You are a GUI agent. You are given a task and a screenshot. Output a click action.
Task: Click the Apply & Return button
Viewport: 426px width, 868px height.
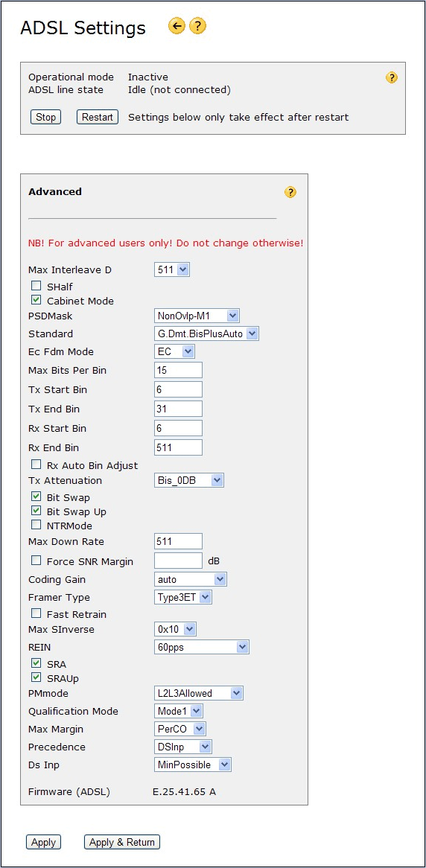coord(122,842)
